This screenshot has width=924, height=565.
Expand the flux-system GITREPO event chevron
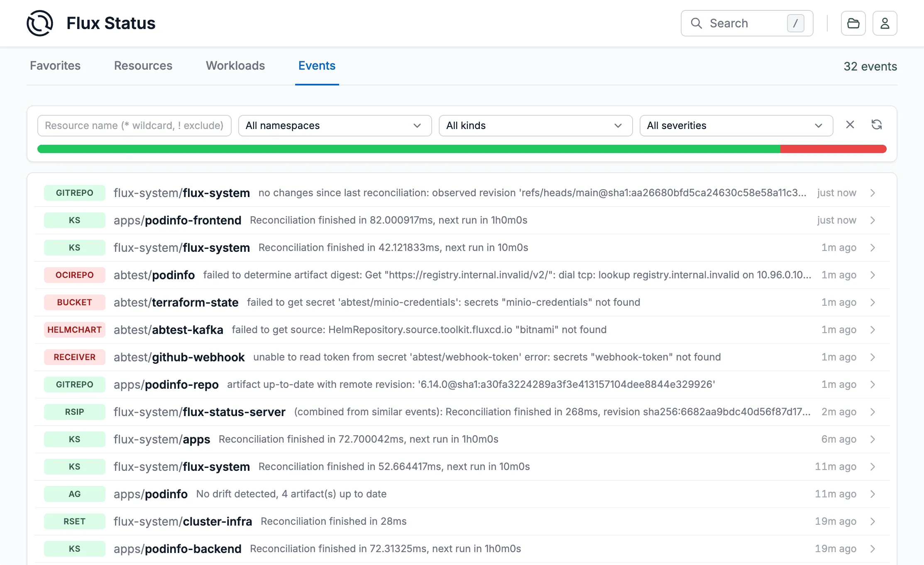coord(873,193)
